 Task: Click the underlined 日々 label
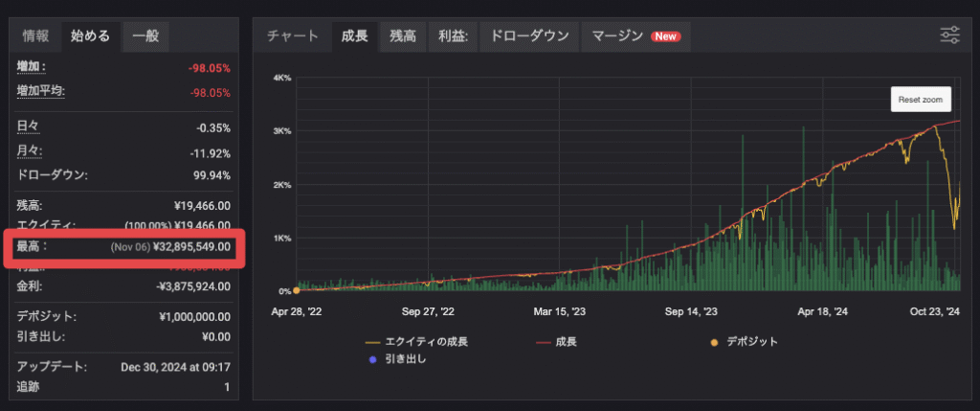click(x=28, y=127)
